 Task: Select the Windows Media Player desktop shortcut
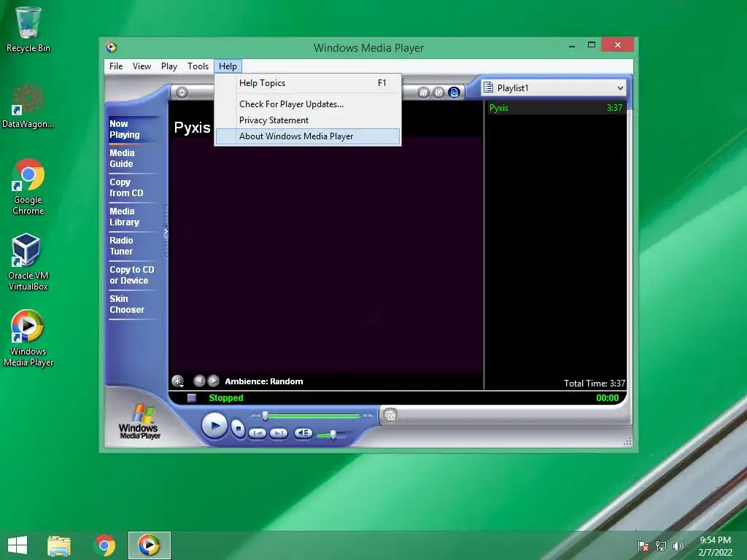pos(28,338)
